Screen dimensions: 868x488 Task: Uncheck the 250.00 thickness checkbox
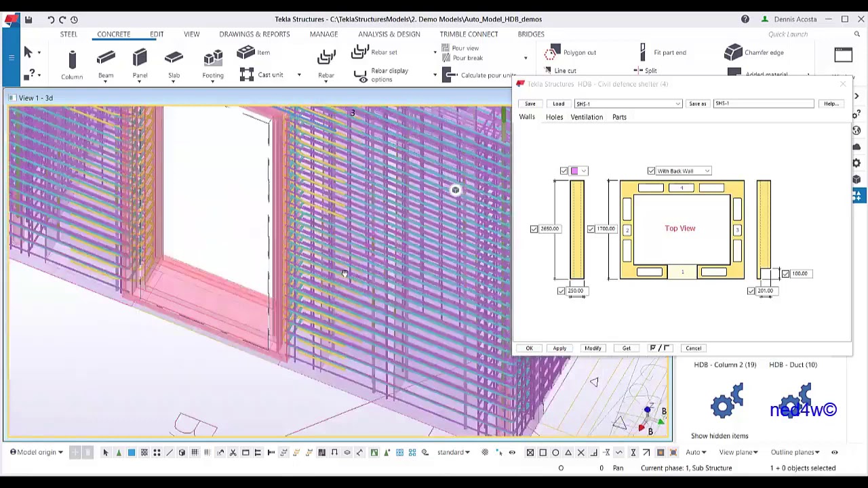pos(561,291)
